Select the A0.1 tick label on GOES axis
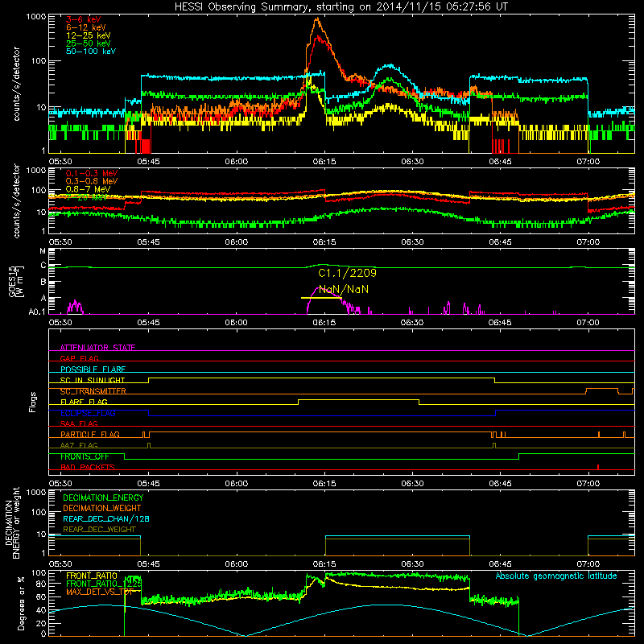Image resolution: width=644 pixels, height=644 pixels. click(37, 312)
